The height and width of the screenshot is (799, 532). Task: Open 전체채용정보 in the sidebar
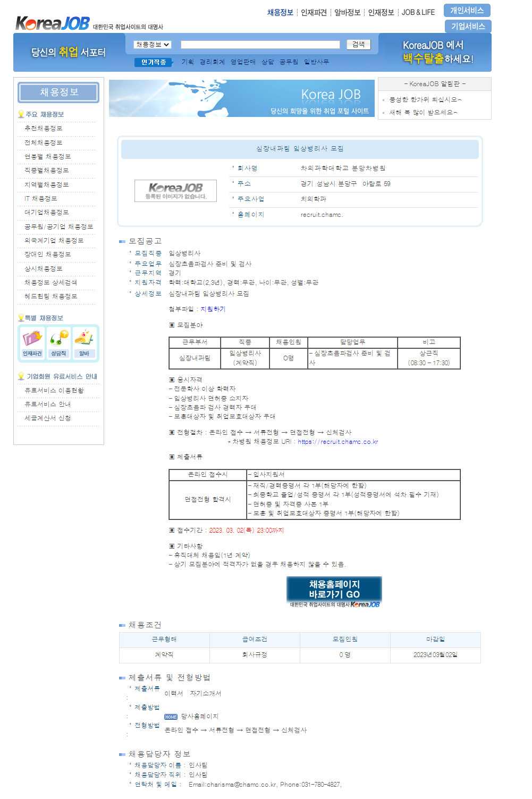[44, 142]
